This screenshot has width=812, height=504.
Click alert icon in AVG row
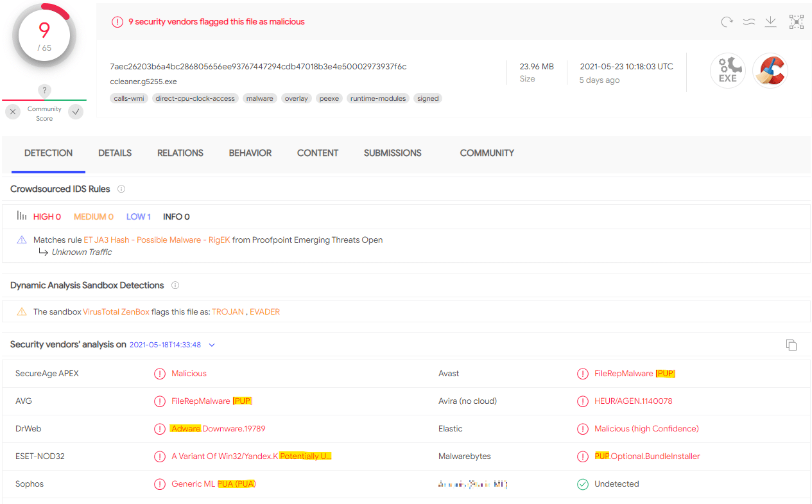[x=160, y=401]
